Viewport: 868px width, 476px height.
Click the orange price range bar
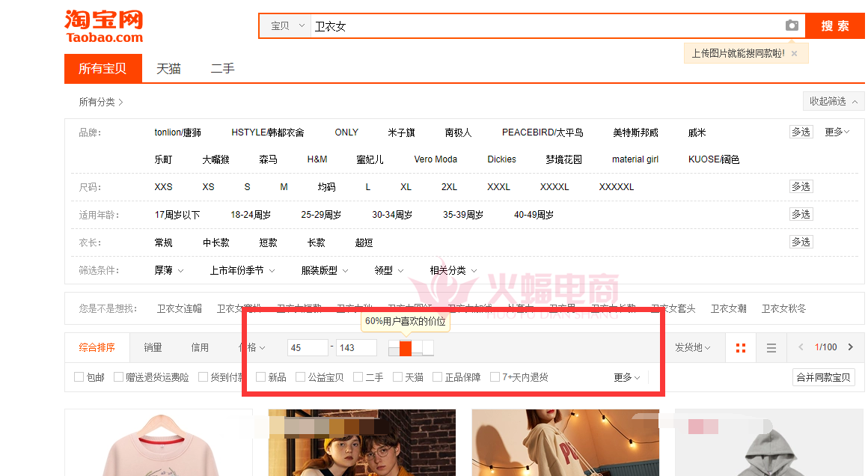406,348
